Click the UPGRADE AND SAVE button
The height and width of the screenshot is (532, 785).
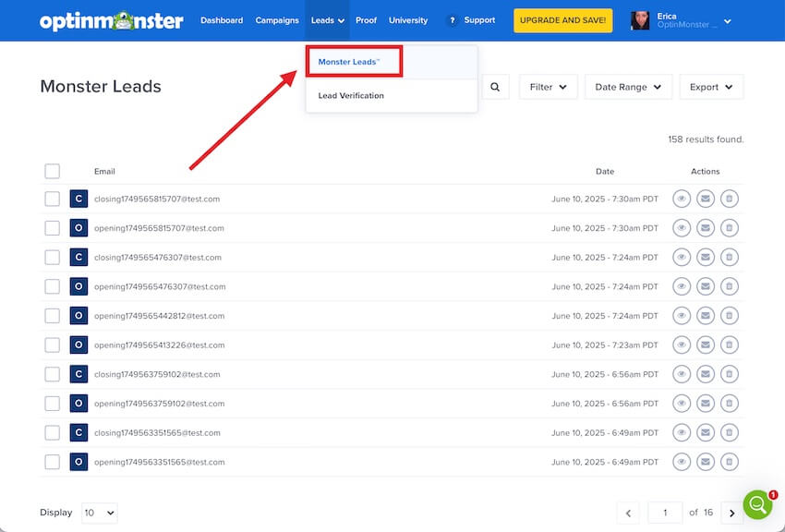tap(562, 19)
